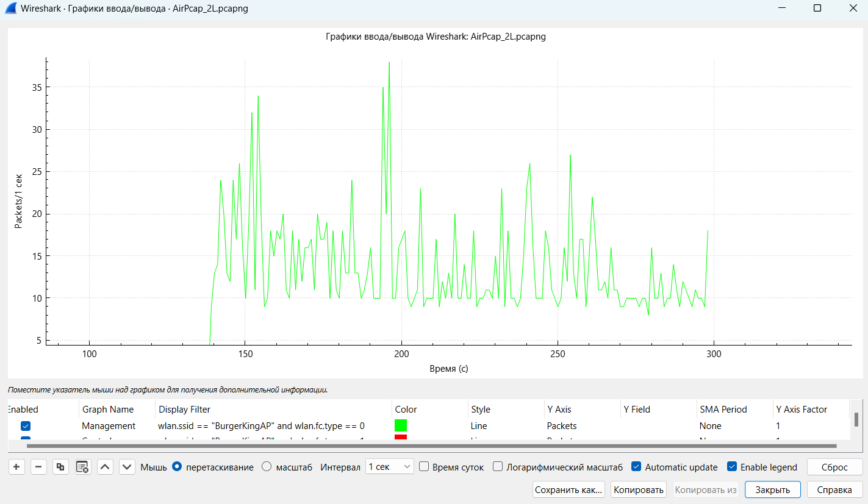Enable the Время суток checkbox
868x504 pixels.
424,467
